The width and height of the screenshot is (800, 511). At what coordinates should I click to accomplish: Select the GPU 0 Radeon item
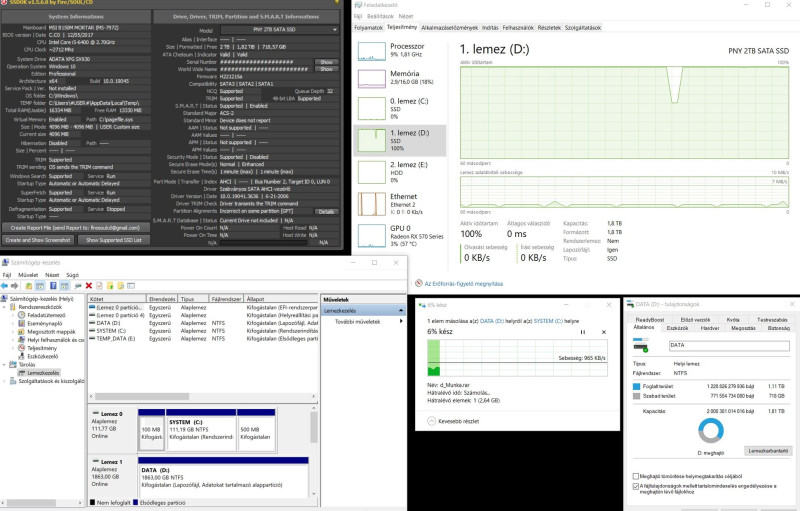point(400,236)
